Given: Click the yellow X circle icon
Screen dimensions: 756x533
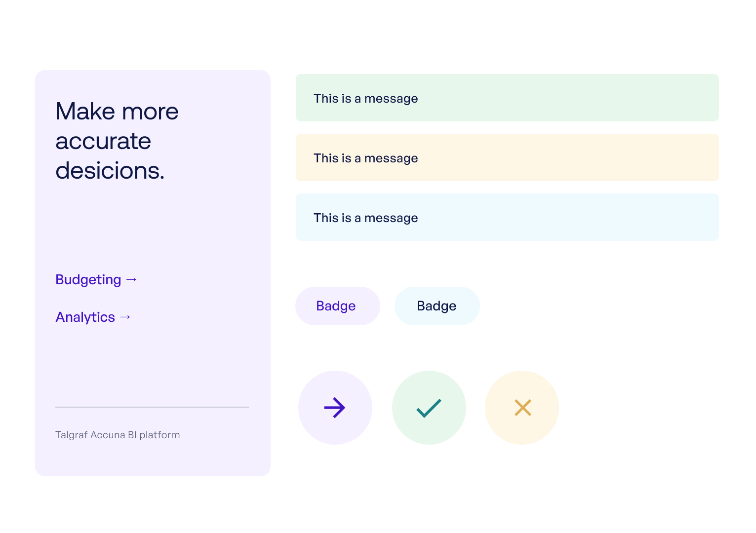Looking at the screenshot, I should [522, 408].
